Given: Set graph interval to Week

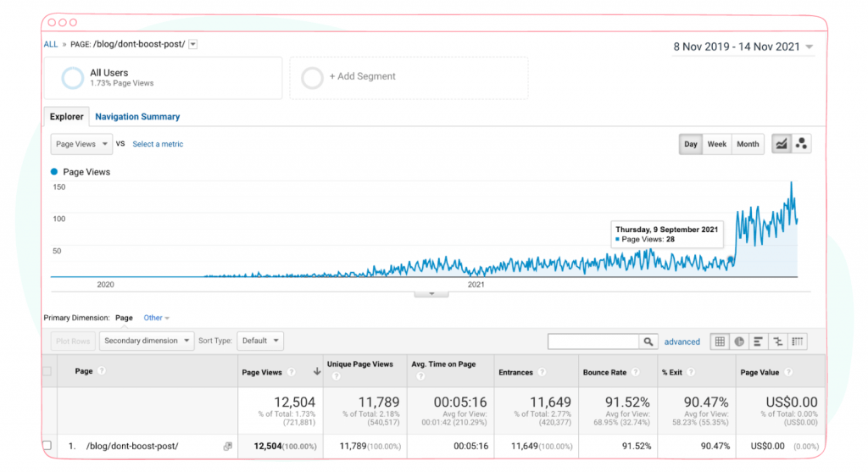Looking at the screenshot, I should 717,144.
